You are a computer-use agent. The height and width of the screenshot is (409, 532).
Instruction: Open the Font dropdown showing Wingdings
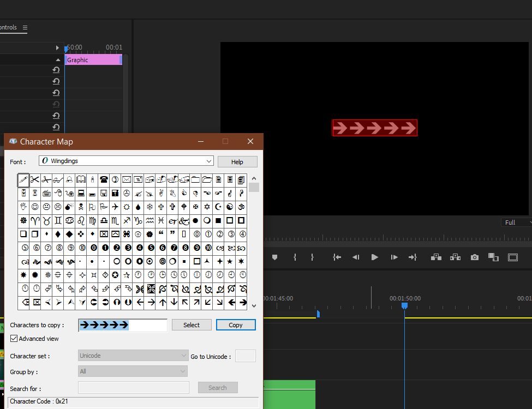126,161
